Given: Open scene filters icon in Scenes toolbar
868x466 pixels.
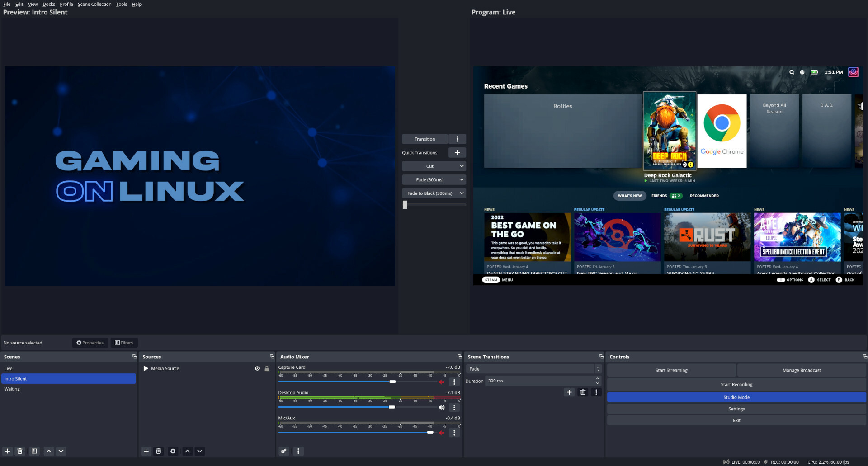Looking at the screenshot, I should pyautogui.click(x=34, y=451).
